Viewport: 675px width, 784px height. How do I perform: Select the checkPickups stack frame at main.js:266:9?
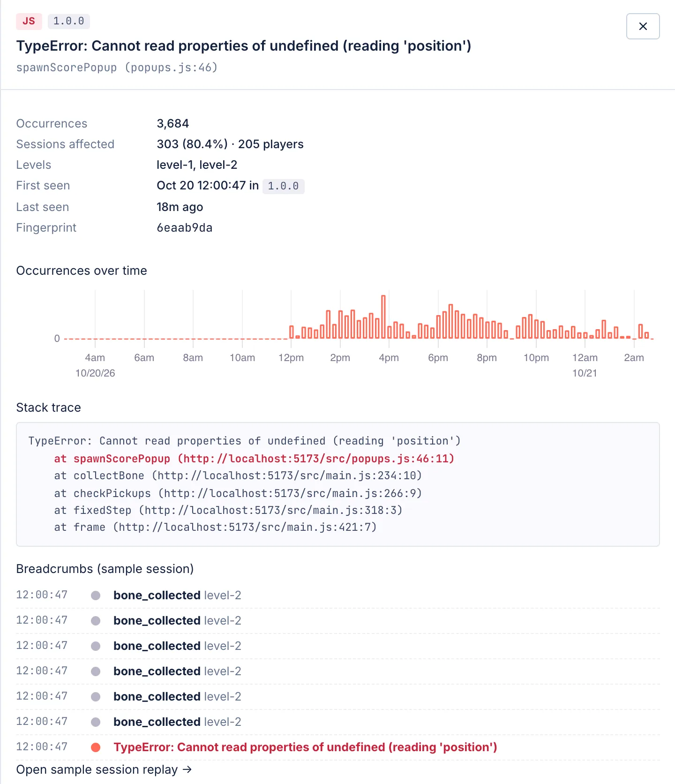pyautogui.click(x=238, y=493)
